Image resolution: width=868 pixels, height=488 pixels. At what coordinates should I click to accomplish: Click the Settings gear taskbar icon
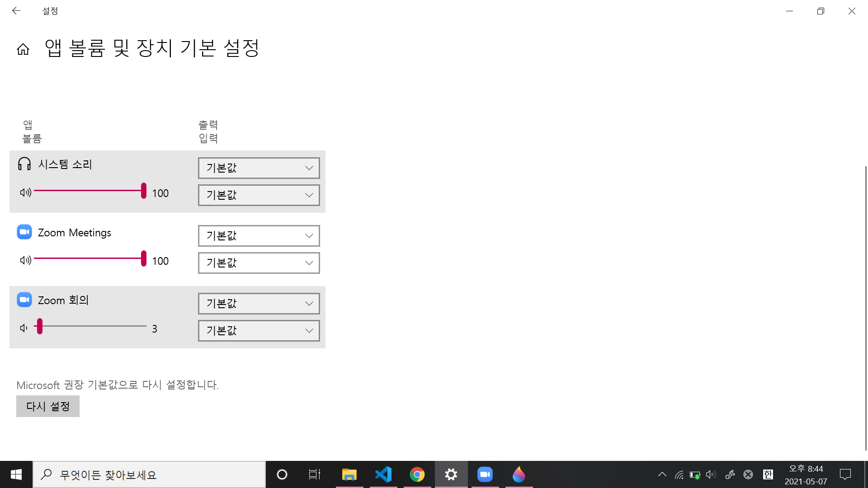point(451,474)
